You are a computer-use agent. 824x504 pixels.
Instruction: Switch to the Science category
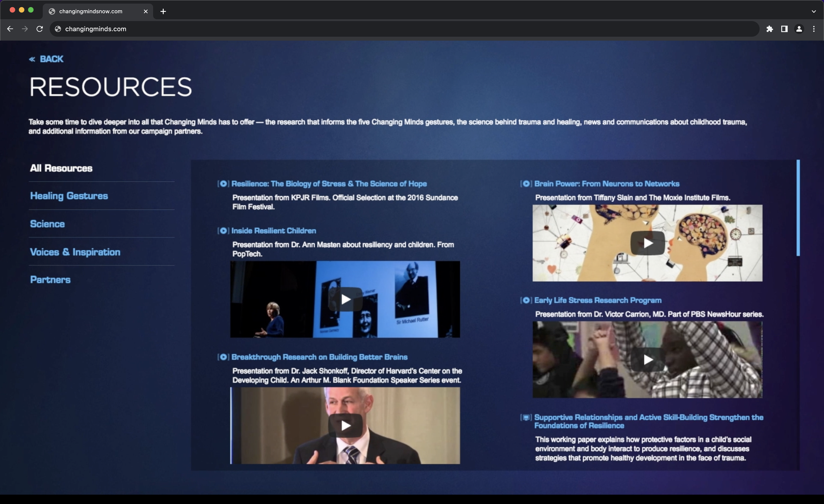pyautogui.click(x=47, y=224)
